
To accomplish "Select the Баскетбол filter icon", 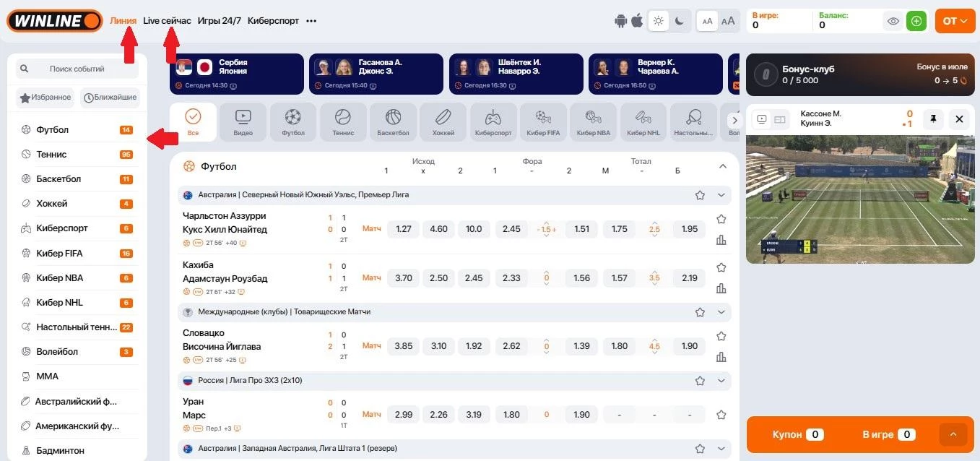I will [393, 121].
